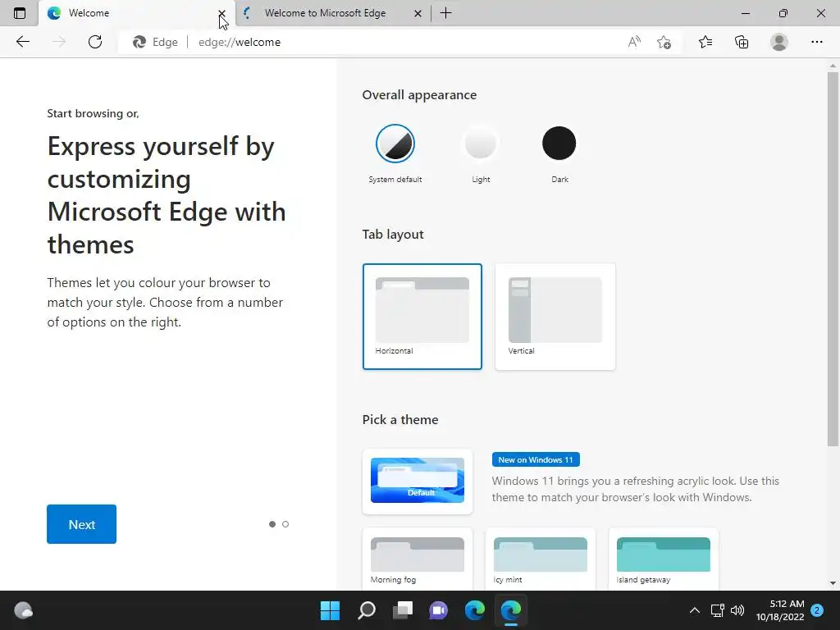Open the Collections icon
This screenshot has width=840, height=630.
[x=742, y=42]
